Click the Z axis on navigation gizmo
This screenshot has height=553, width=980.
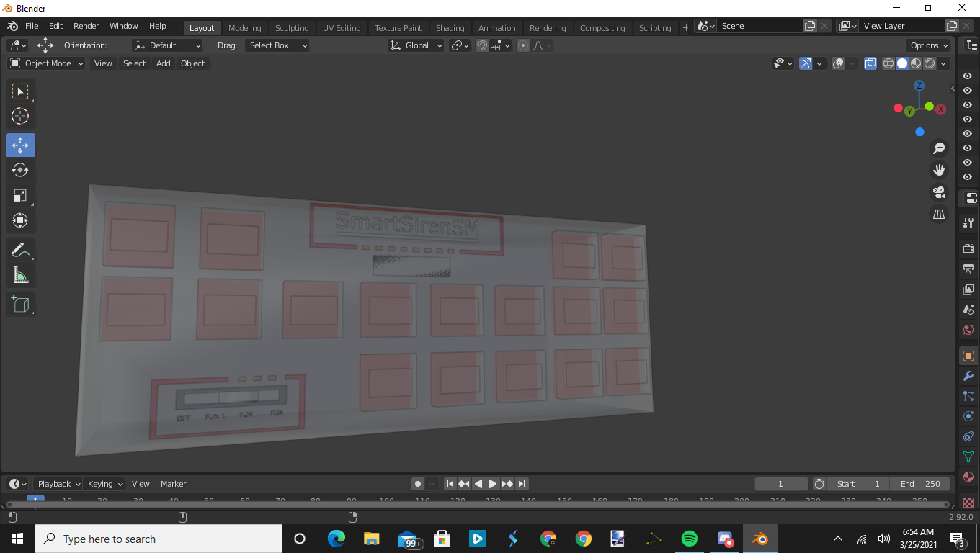[x=919, y=86]
